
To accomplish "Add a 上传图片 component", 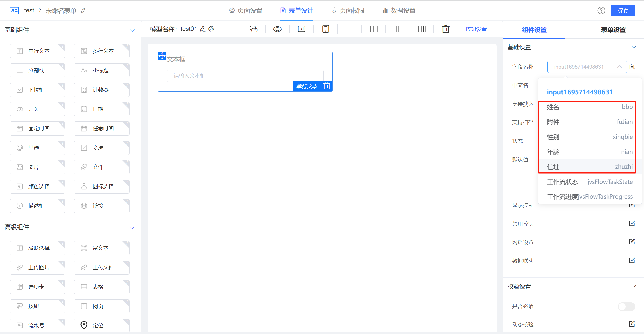I will click(37, 268).
